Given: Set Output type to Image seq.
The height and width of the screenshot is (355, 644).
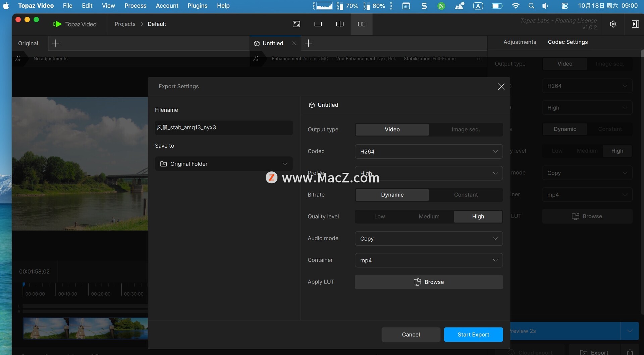Looking at the screenshot, I should pyautogui.click(x=466, y=130).
